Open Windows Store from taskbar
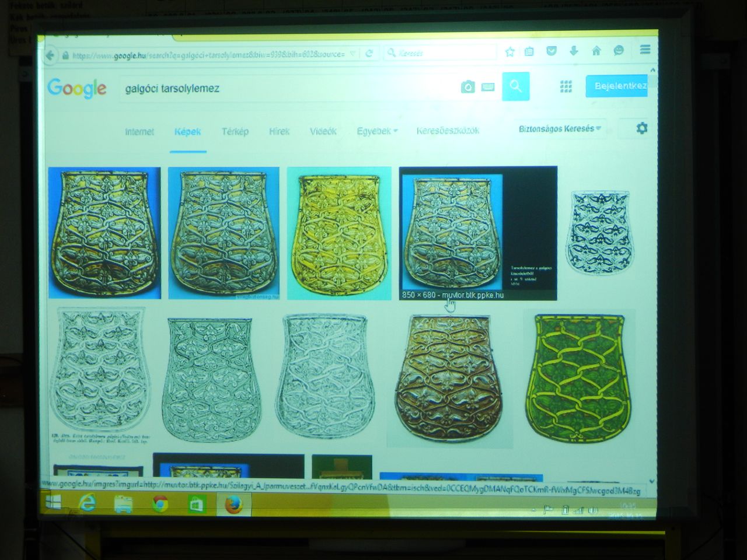 point(197,505)
